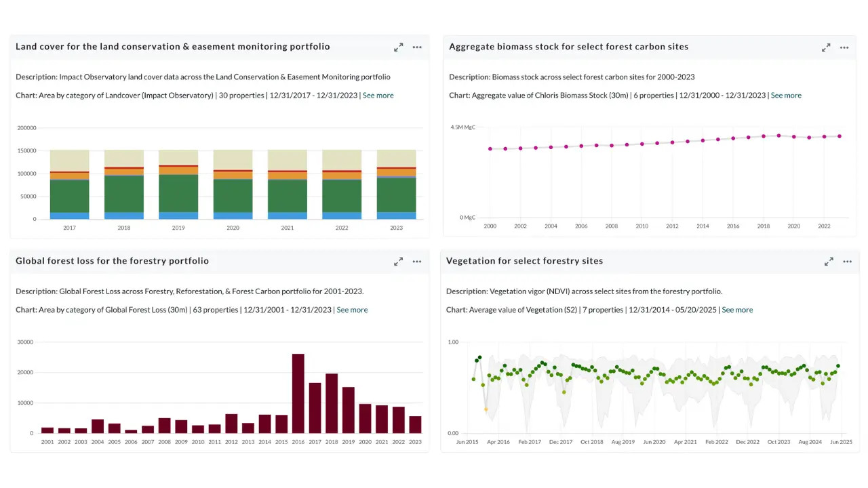Image resolution: width=868 pixels, height=488 pixels.
Task: Click the Vegetation vigor (NDVI) description text
Action: pyautogui.click(x=584, y=291)
